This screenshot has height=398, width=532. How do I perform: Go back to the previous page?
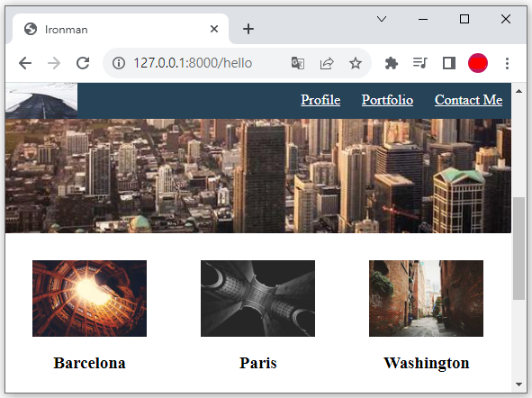pyautogui.click(x=25, y=63)
